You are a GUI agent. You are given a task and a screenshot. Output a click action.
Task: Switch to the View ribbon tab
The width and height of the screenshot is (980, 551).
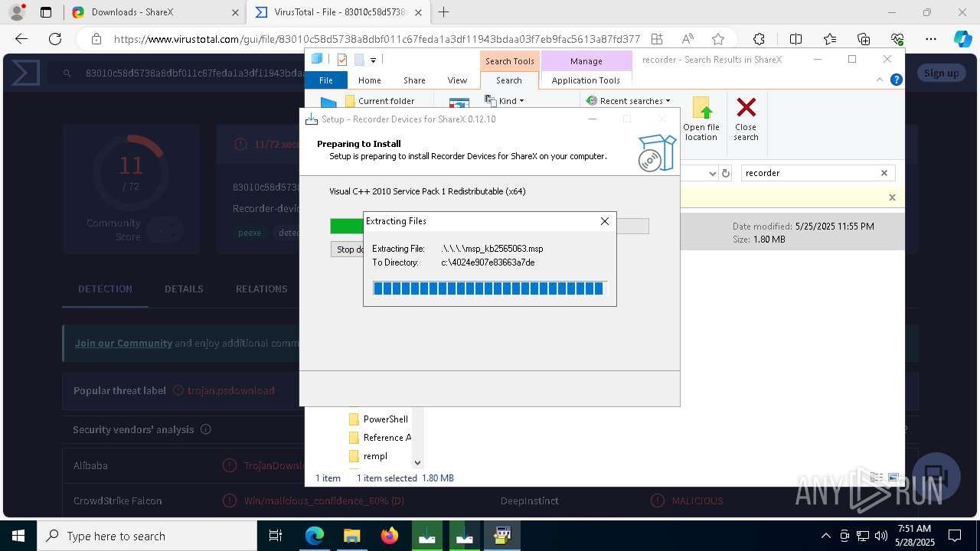[x=457, y=80]
